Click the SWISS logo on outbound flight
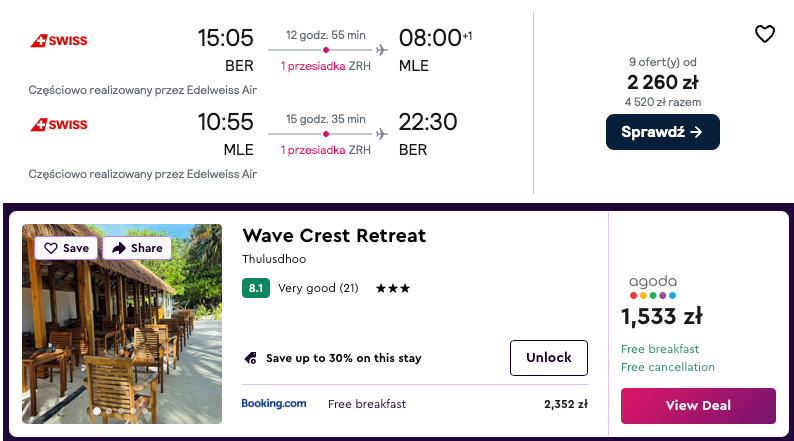 tap(58, 41)
